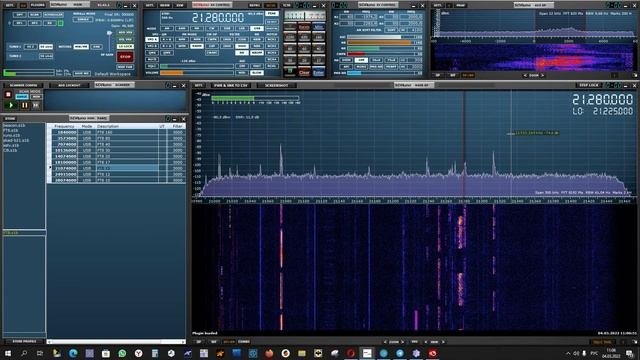Select FM demodulation mode
This screenshot has width=640, height=360.
click(x=197, y=29)
